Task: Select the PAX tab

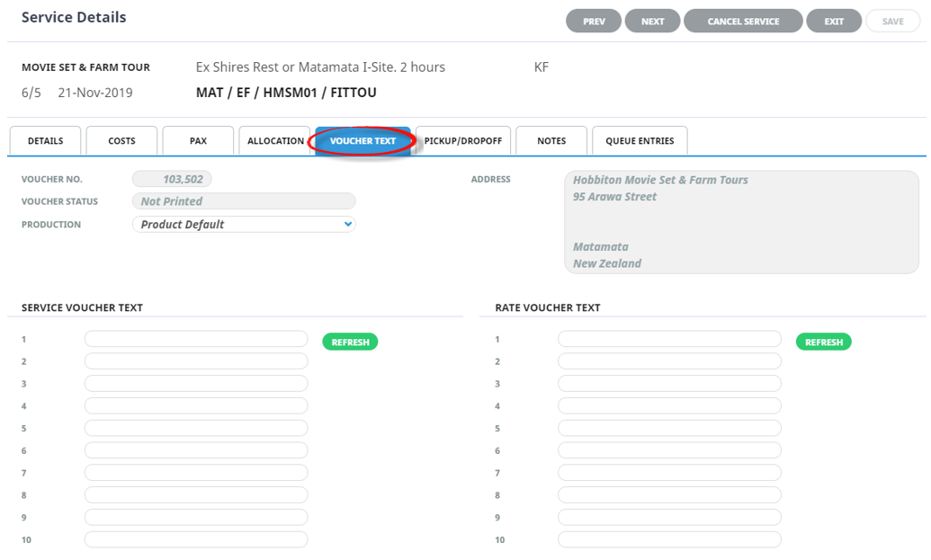Action: [x=198, y=141]
